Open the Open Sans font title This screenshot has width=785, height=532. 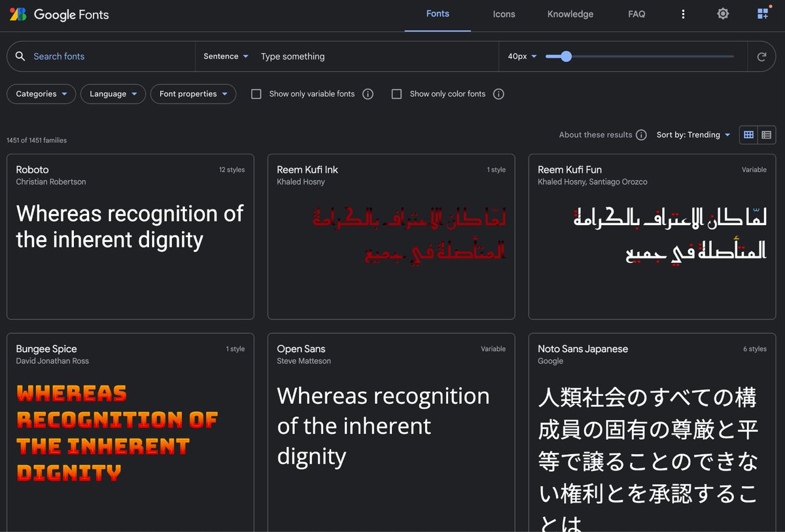coord(301,349)
